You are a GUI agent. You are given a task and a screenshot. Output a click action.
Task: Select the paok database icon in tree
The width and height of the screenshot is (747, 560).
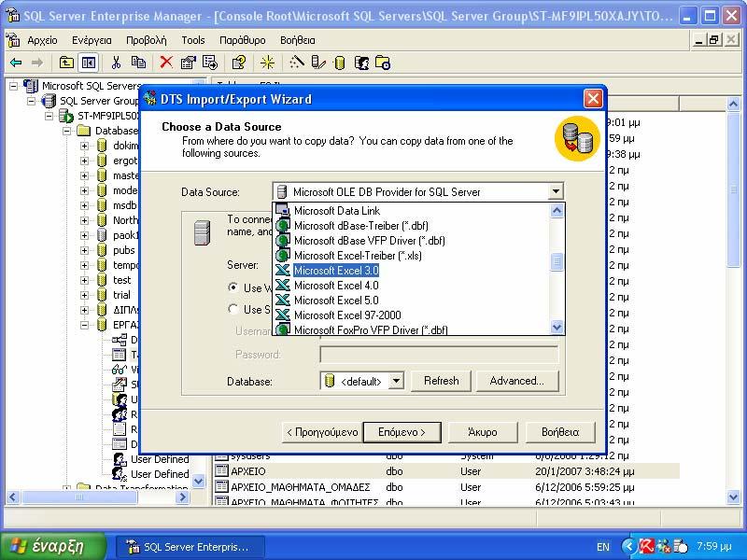pyautogui.click(x=102, y=235)
